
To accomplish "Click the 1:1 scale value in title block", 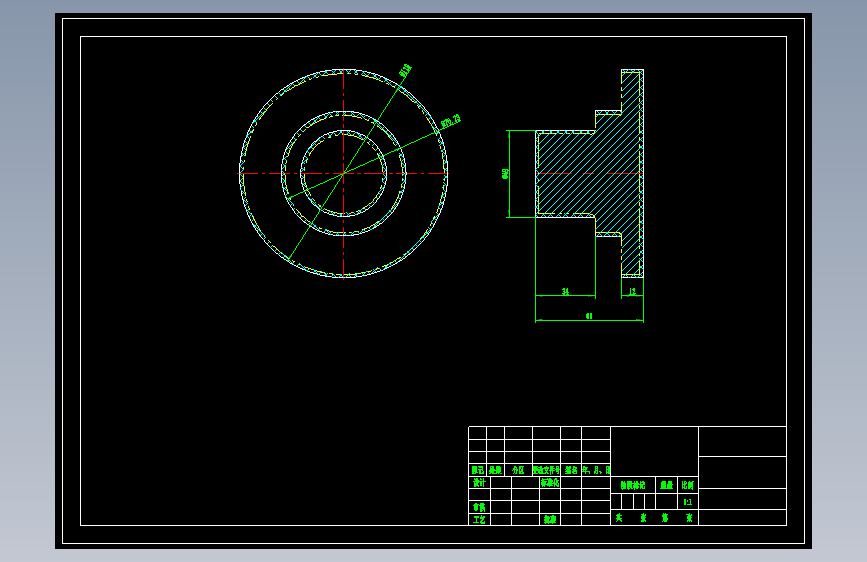I will click(687, 502).
